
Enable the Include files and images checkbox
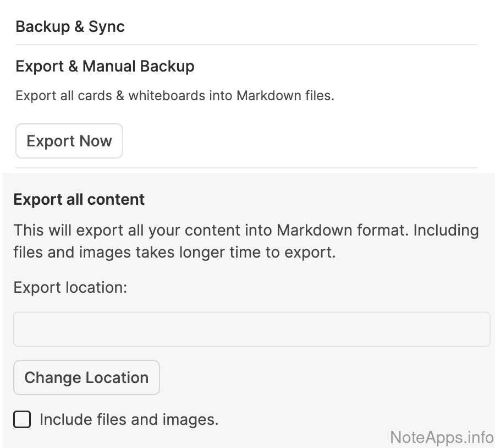(x=22, y=420)
